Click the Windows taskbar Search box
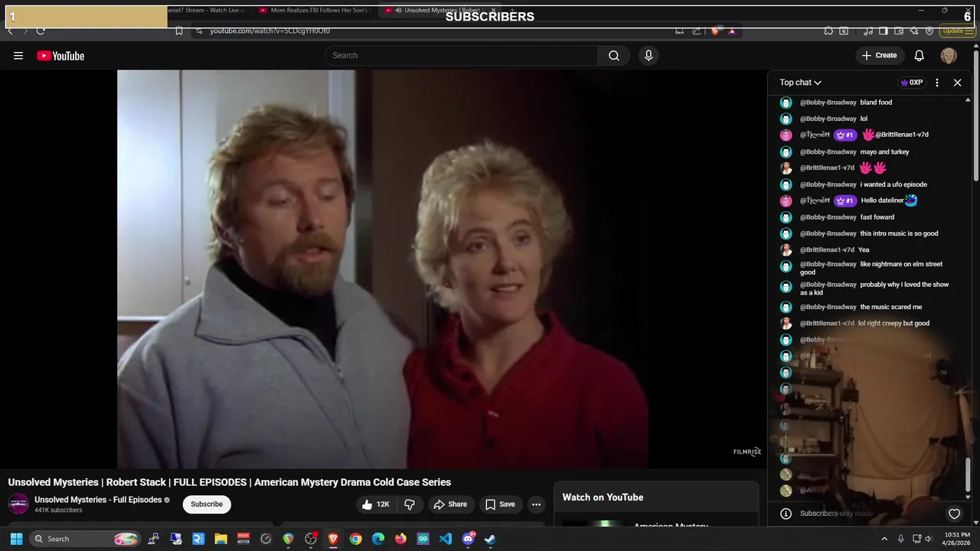The image size is (980, 551). (x=86, y=539)
